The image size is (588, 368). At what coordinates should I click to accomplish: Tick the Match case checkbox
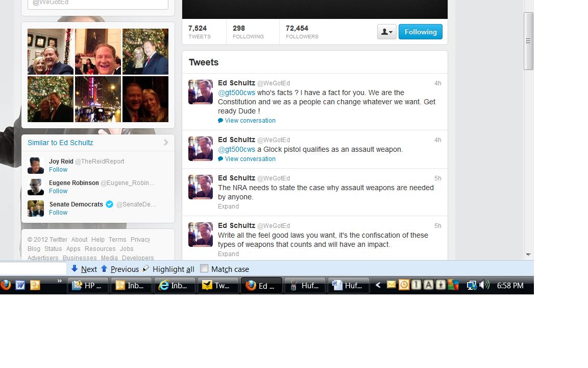[x=204, y=269]
